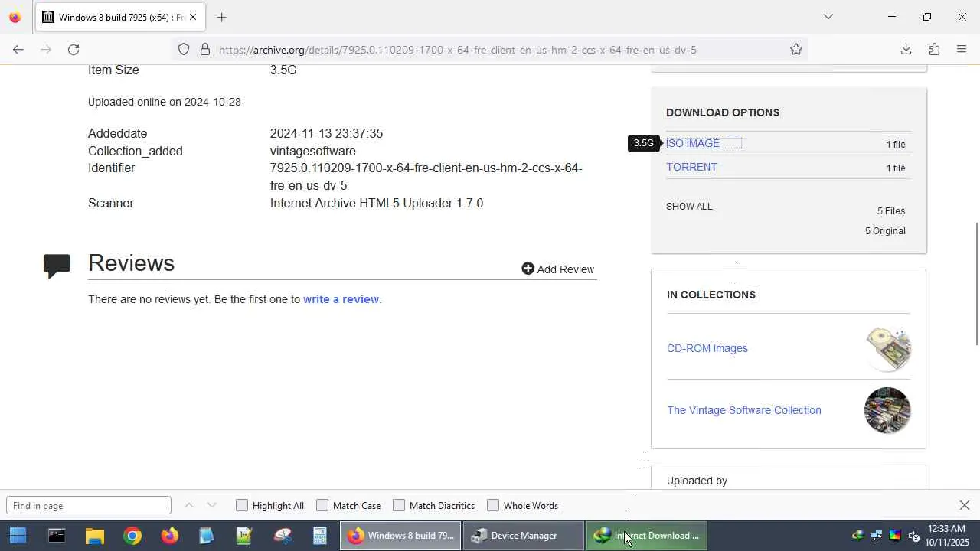This screenshot has width=980, height=551.
Task: Open the green notepad taskbar icon
Action: pos(244,536)
